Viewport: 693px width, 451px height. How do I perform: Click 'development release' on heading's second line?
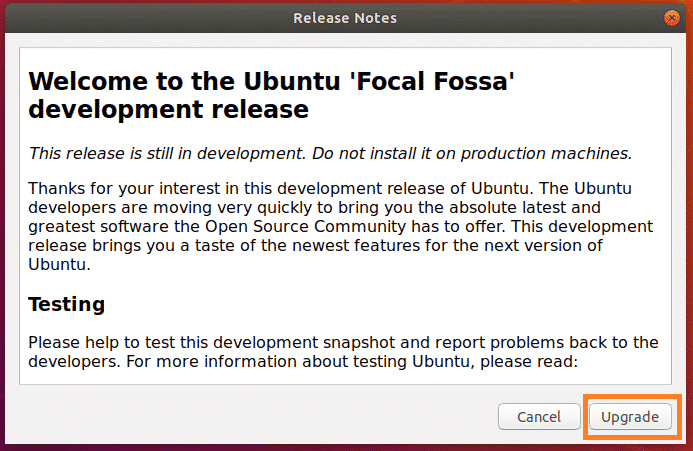point(168,108)
